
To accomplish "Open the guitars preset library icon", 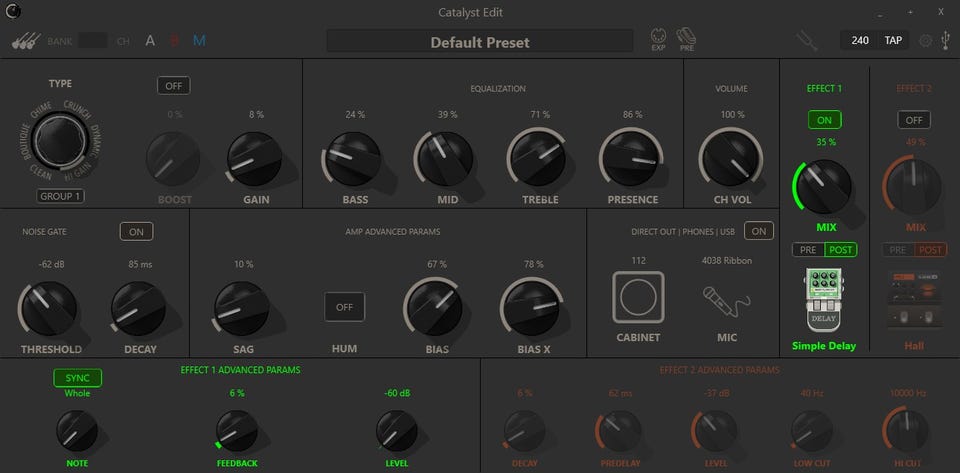I will click(26, 41).
